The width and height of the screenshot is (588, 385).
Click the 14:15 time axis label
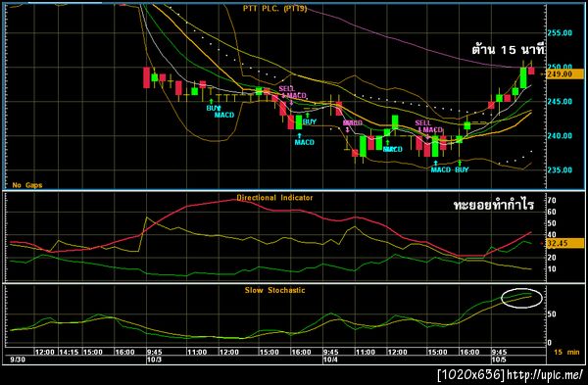69,352
